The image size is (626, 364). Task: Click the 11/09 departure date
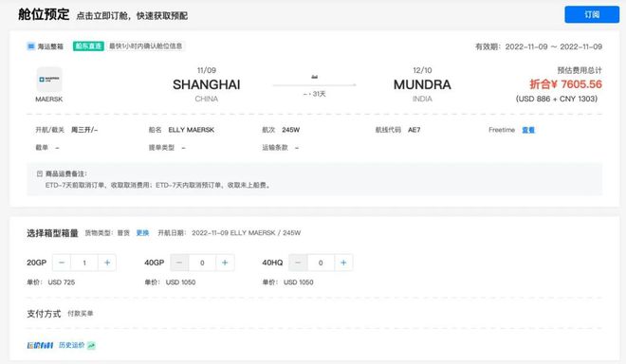[x=207, y=70]
